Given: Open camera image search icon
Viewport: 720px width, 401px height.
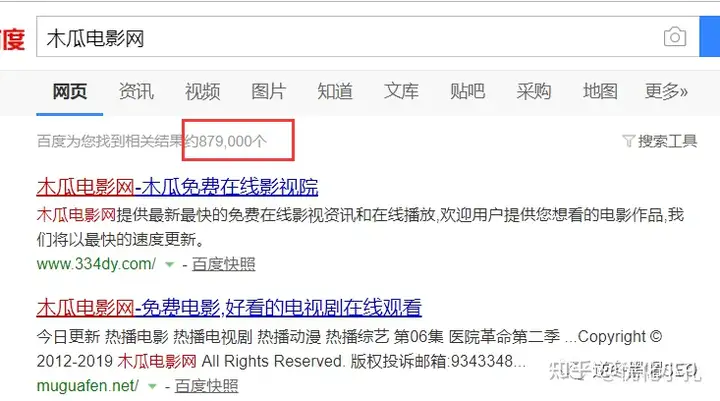Looking at the screenshot, I should pyautogui.click(x=675, y=37).
